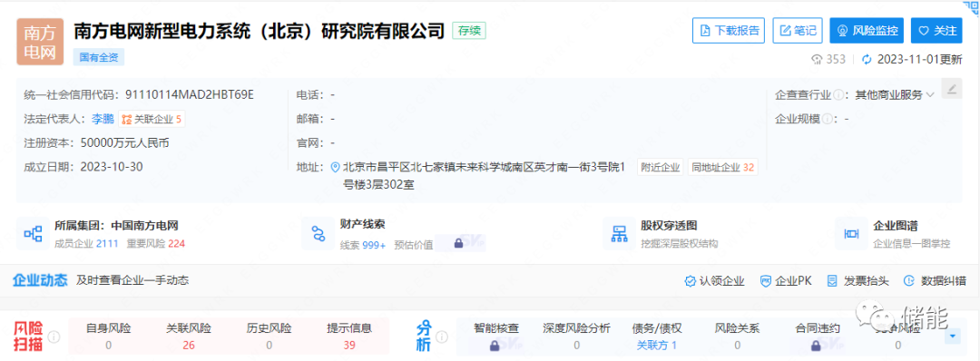The width and height of the screenshot is (980, 361).
Task: Select the 提示信息 39 tab
Action: [x=349, y=337]
